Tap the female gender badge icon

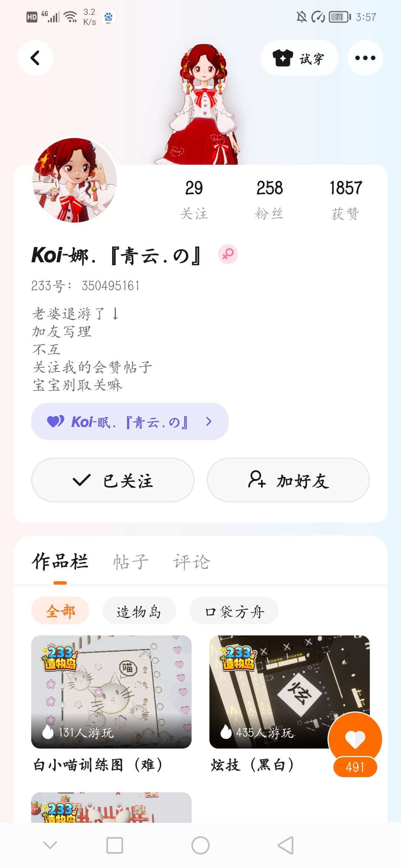click(228, 254)
